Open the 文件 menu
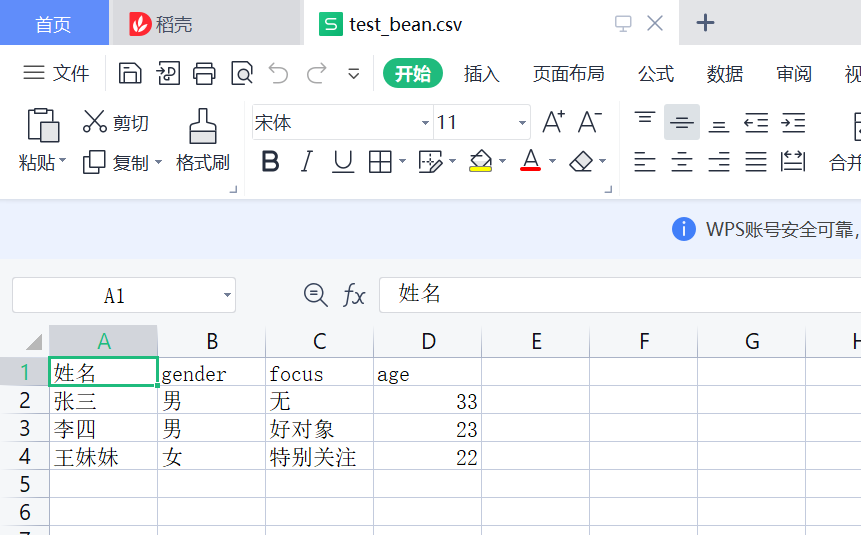This screenshot has width=861, height=535. pos(56,73)
